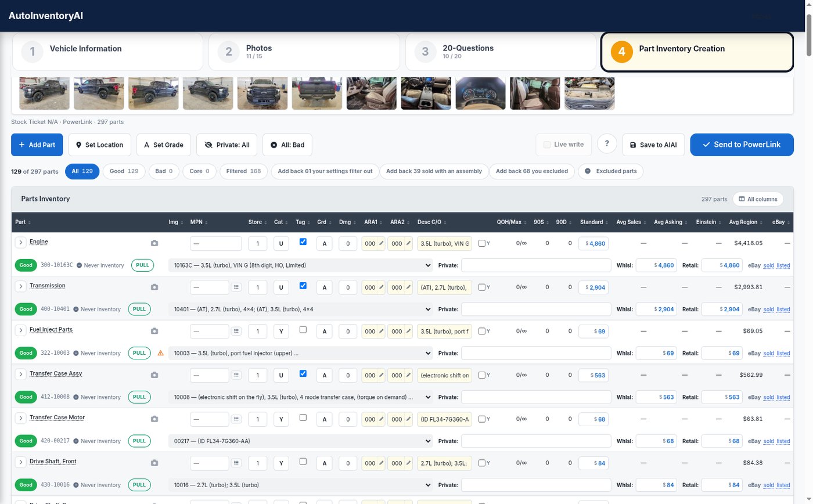
Task: Edit ARA1 pencil icon in Engine row
Action: coord(382,243)
